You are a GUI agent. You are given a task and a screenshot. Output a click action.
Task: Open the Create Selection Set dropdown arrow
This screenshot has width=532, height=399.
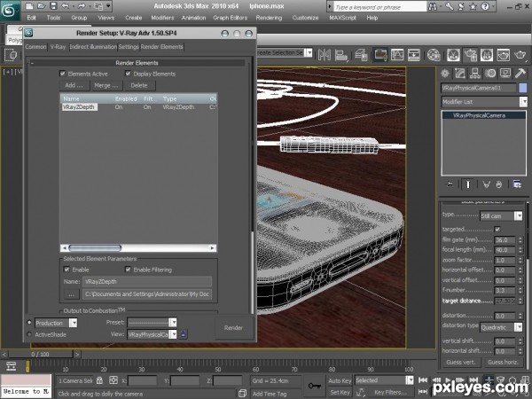[x=309, y=52]
